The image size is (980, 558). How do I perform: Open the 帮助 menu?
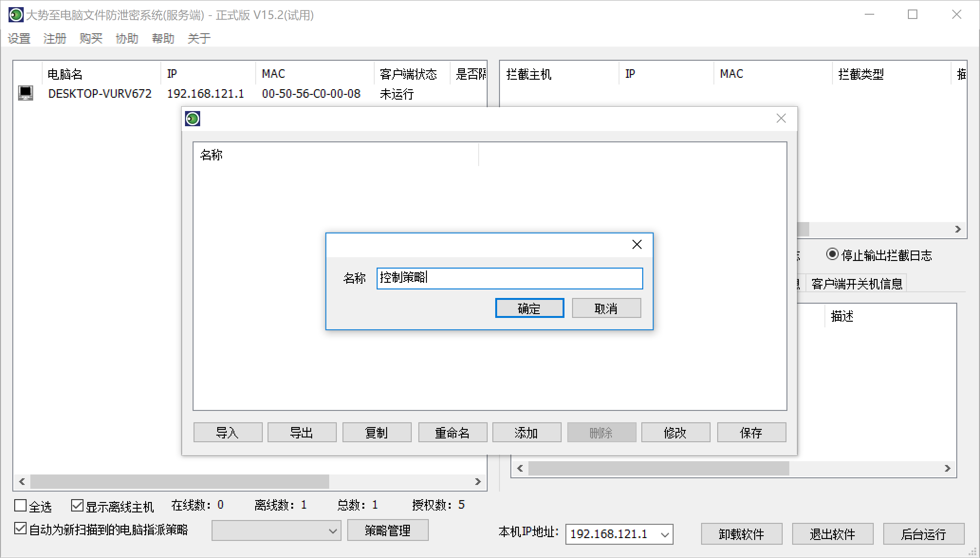163,38
